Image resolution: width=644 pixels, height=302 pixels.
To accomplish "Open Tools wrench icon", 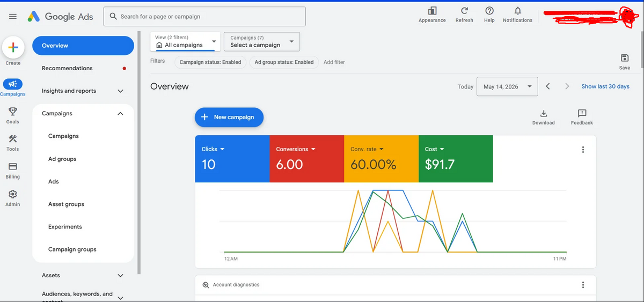I will click(13, 139).
